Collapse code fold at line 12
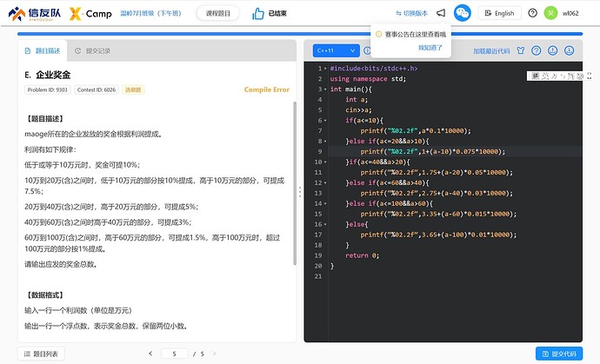 pyautogui.click(x=325, y=182)
